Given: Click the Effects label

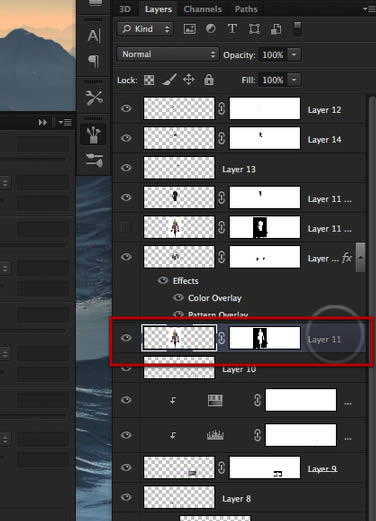Looking at the screenshot, I should point(185,281).
